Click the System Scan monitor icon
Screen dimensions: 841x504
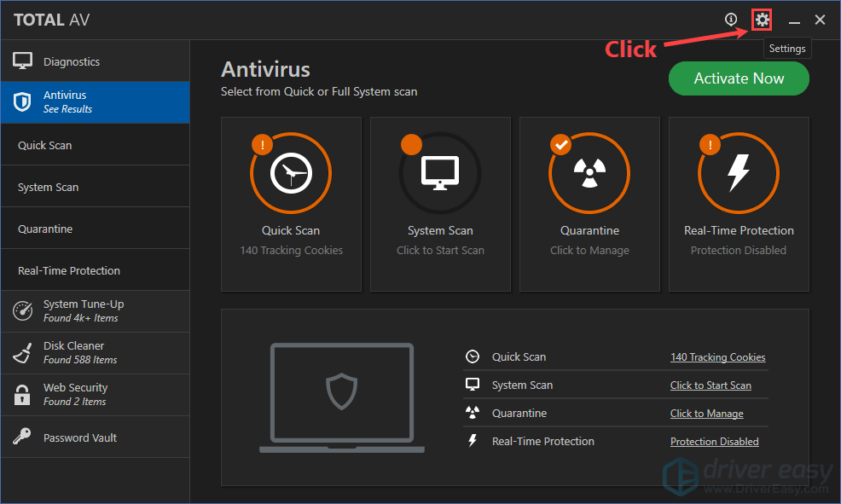click(440, 174)
